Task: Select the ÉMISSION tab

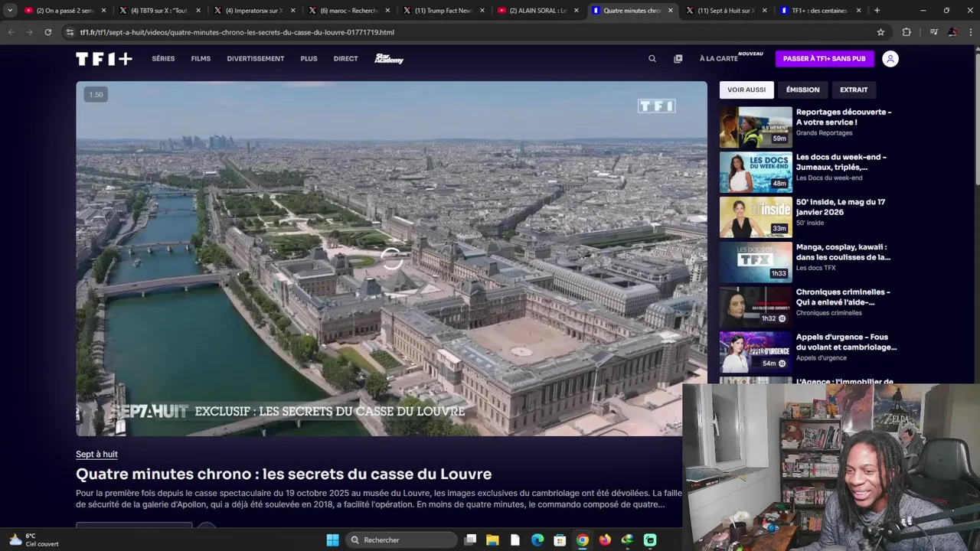Action: [802, 90]
